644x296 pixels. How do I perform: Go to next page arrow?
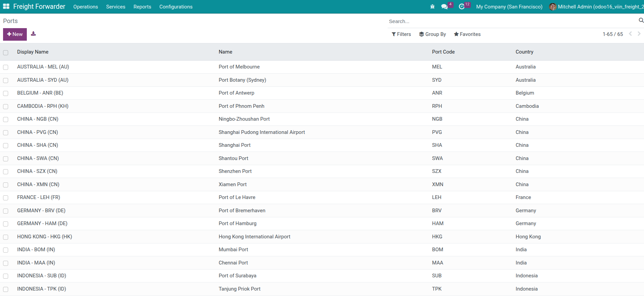639,34
